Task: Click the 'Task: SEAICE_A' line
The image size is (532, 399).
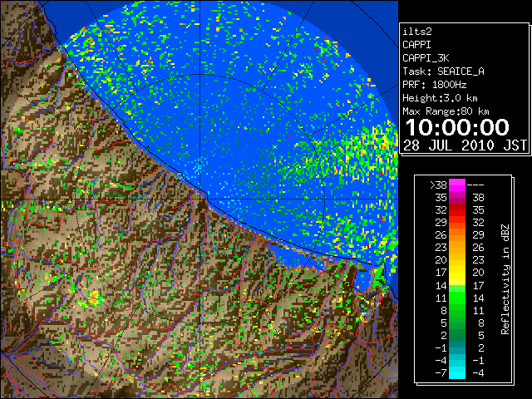Action: pos(443,71)
